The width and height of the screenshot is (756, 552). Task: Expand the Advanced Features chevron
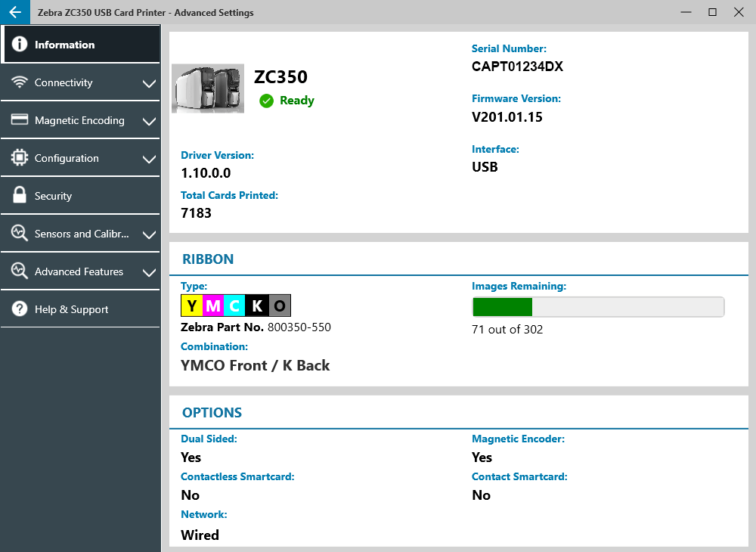coord(149,272)
